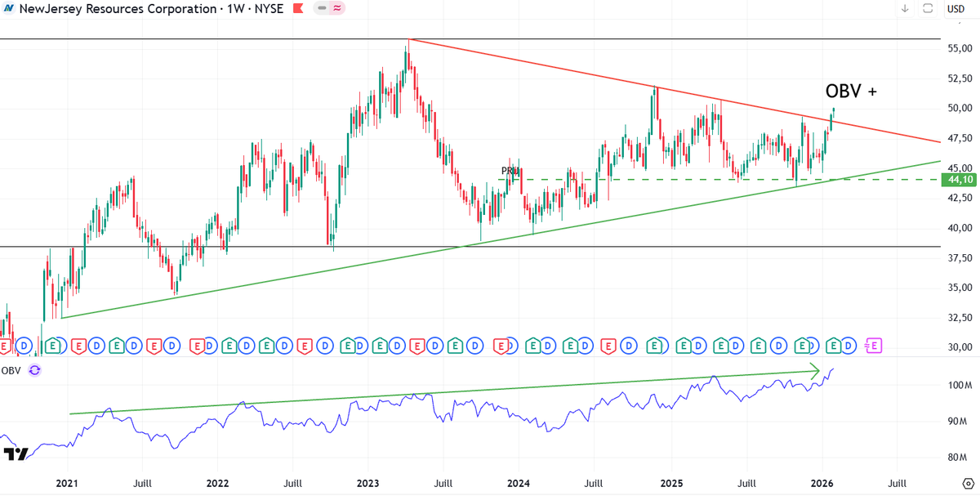Open the USD currency selector
Viewport: 980px width, 496px height.
click(955, 9)
